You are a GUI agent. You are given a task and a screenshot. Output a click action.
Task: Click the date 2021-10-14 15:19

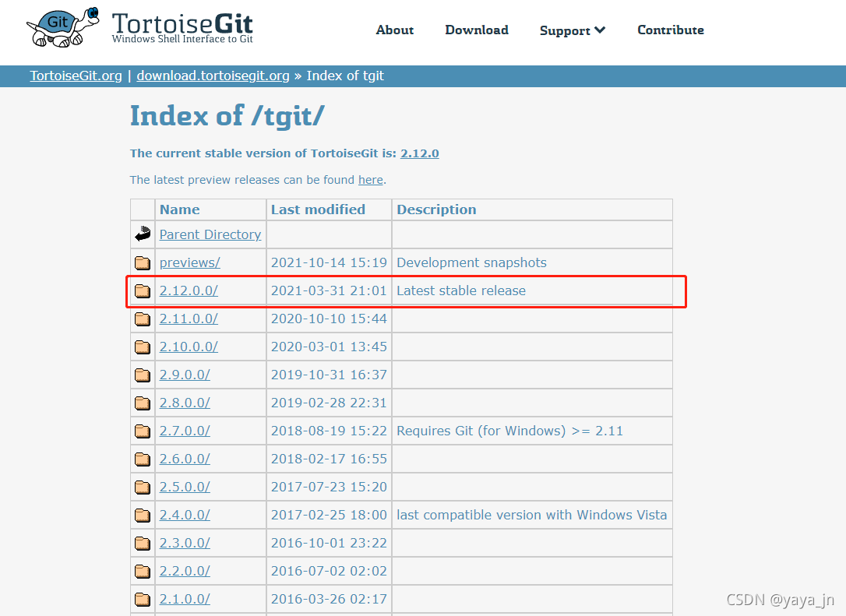pos(329,262)
